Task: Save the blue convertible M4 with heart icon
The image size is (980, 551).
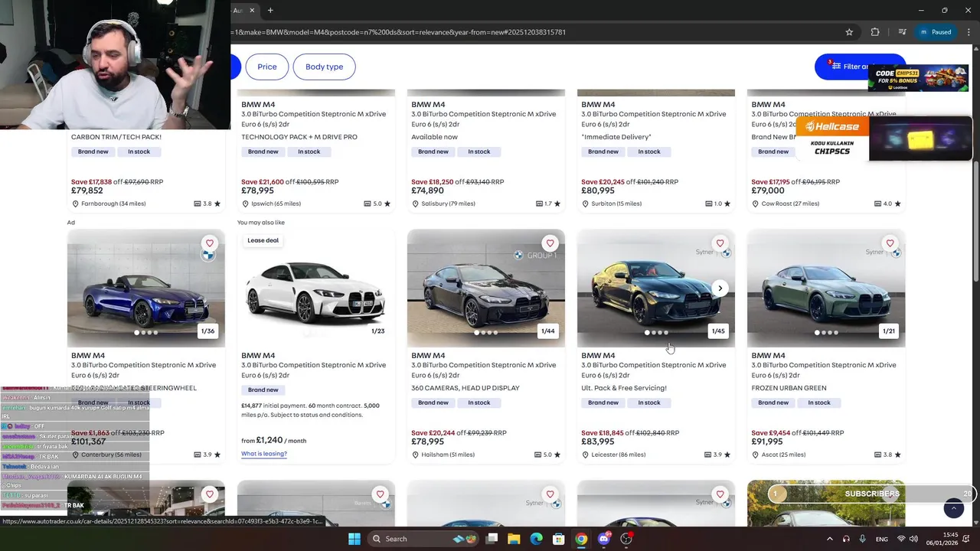Action: tap(210, 243)
